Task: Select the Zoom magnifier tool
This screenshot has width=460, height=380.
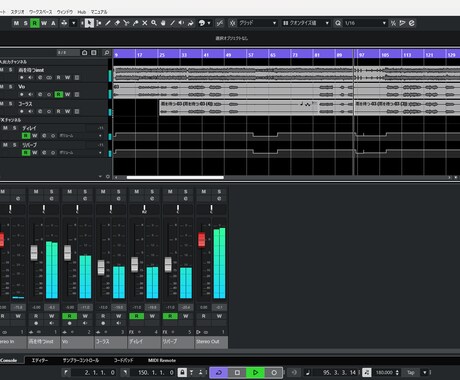Action: [x=154, y=23]
